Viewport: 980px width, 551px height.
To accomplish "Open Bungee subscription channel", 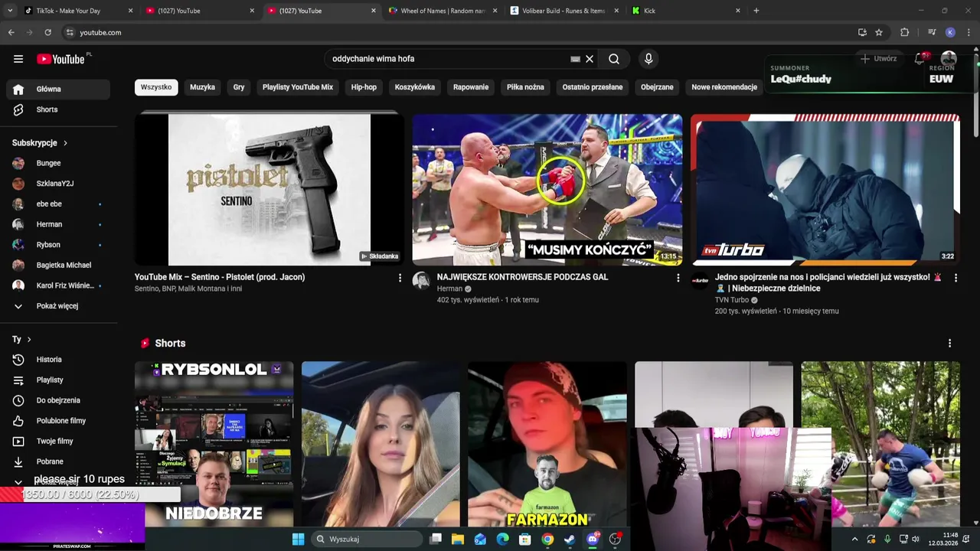I will coord(58,163).
